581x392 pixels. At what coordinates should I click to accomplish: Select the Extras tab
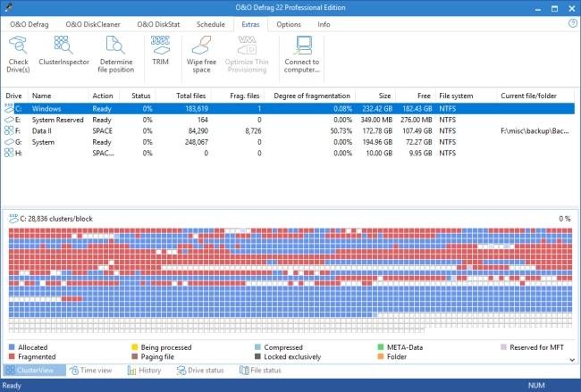click(x=250, y=24)
